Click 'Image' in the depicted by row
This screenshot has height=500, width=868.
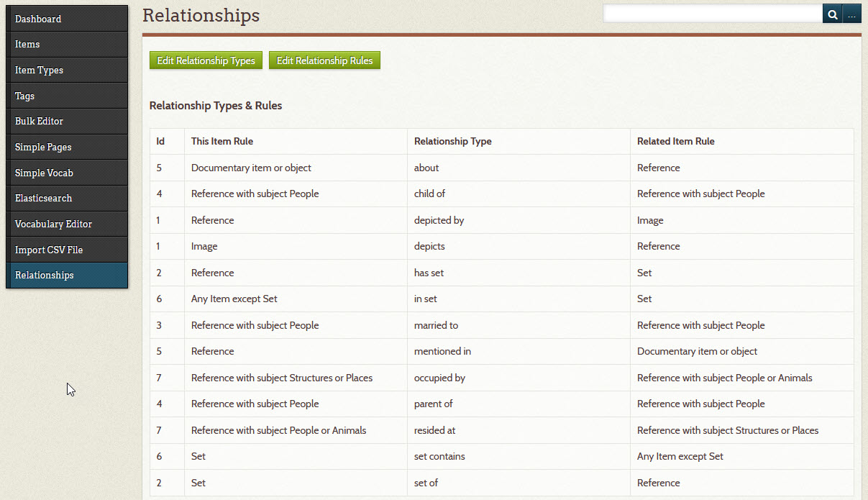click(650, 220)
